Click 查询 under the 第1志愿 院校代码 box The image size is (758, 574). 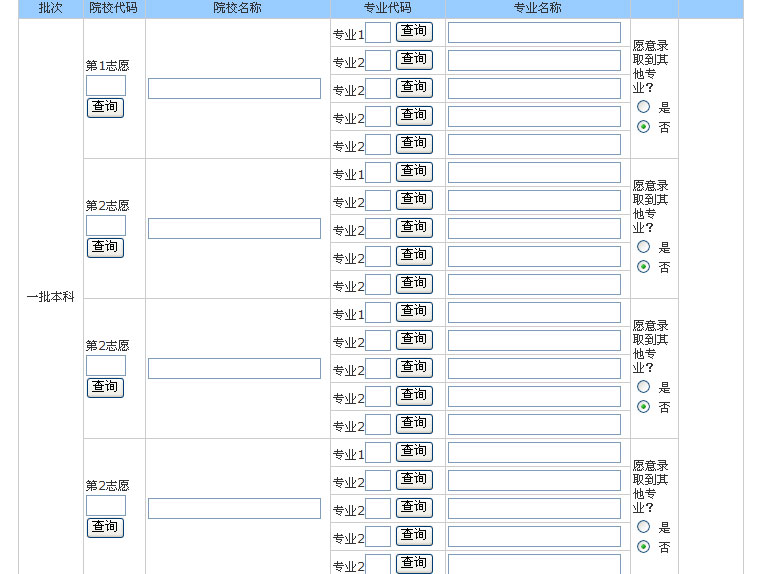pos(105,107)
